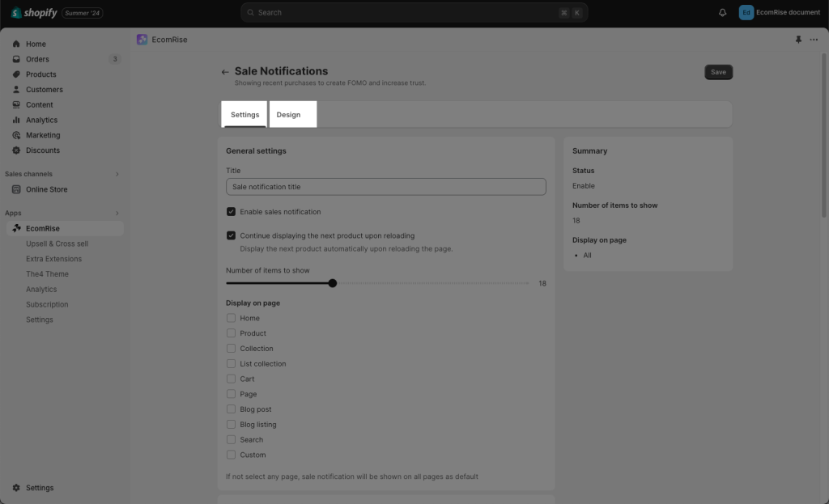This screenshot has height=504, width=829.
Task: Click the Marketing target icon
Action: pyautogui.click(x=16, y=135)
